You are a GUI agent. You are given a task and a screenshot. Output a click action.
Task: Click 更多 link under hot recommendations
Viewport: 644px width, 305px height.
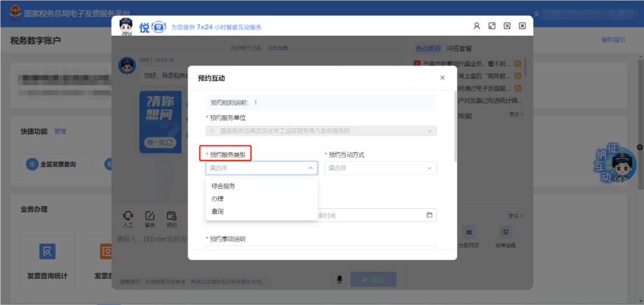pos(516,115)
